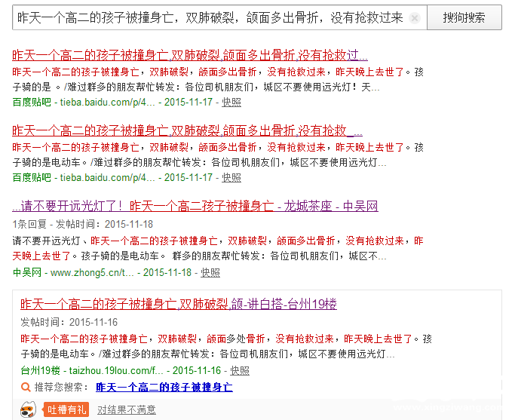Open 快照 for 台州19楼 result
This screenshot has height=420, width=515.
240,370
